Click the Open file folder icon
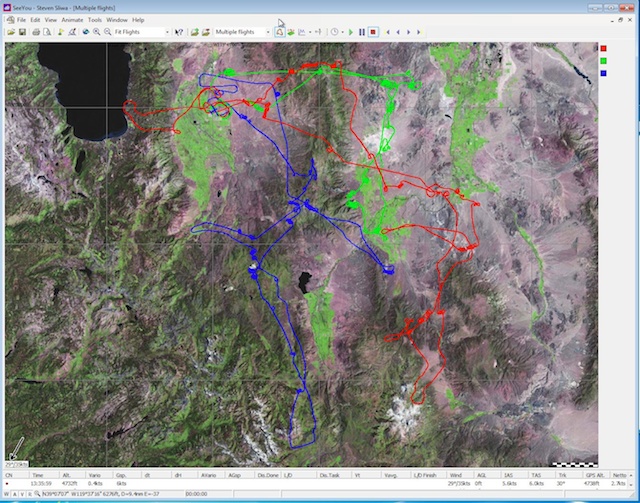Viewport: 640px width, 503px height. pyautogui.click(x=10, y=32)
